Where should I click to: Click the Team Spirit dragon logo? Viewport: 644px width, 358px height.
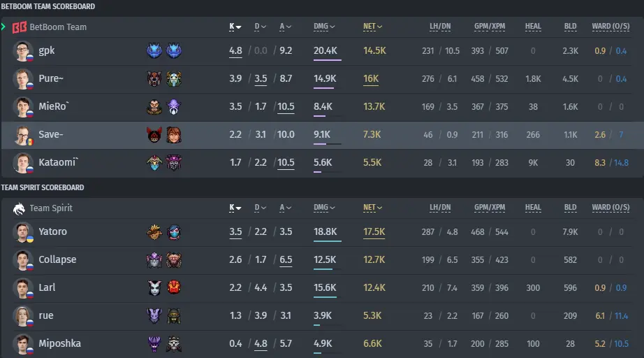point(19,209)
